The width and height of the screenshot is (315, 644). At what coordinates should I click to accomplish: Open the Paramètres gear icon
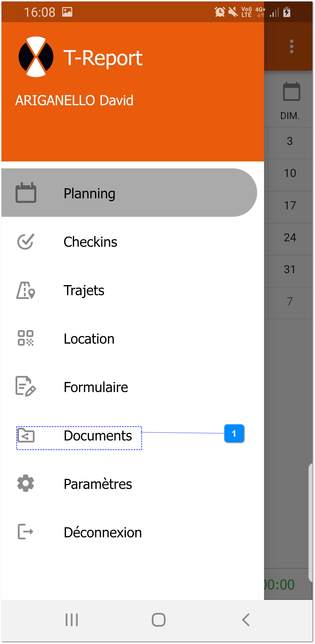[26, 484]
